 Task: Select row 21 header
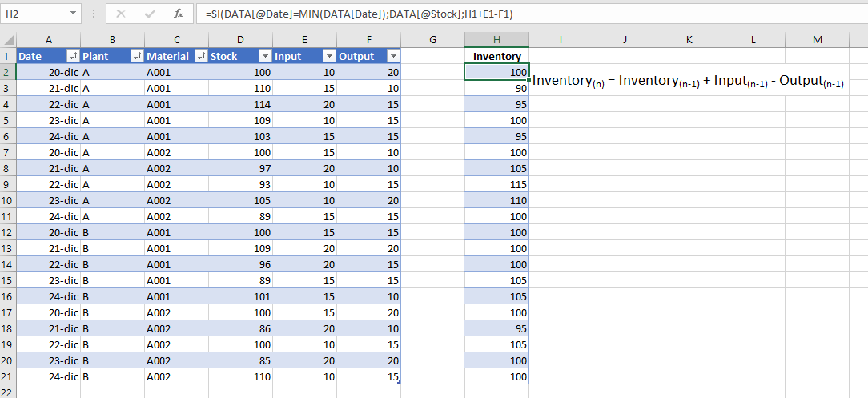8,376
